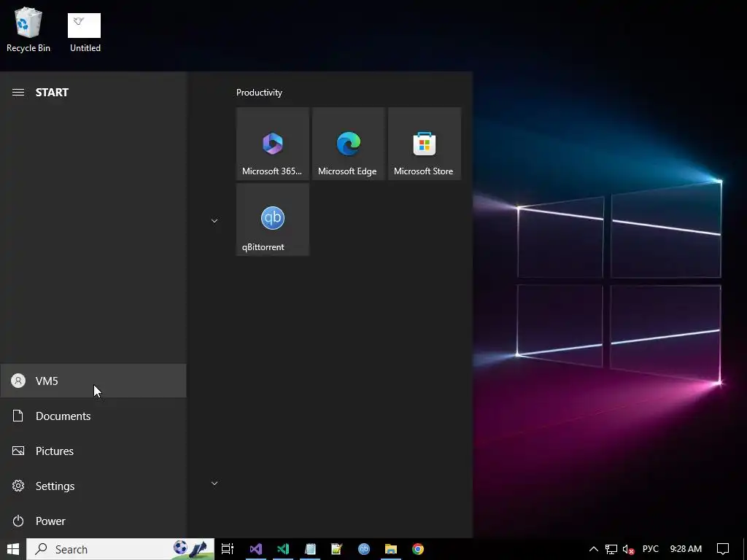747x560 pixels.
Task: Open the Recycle Bin desktop icon
Action: [x=28, y=30]
